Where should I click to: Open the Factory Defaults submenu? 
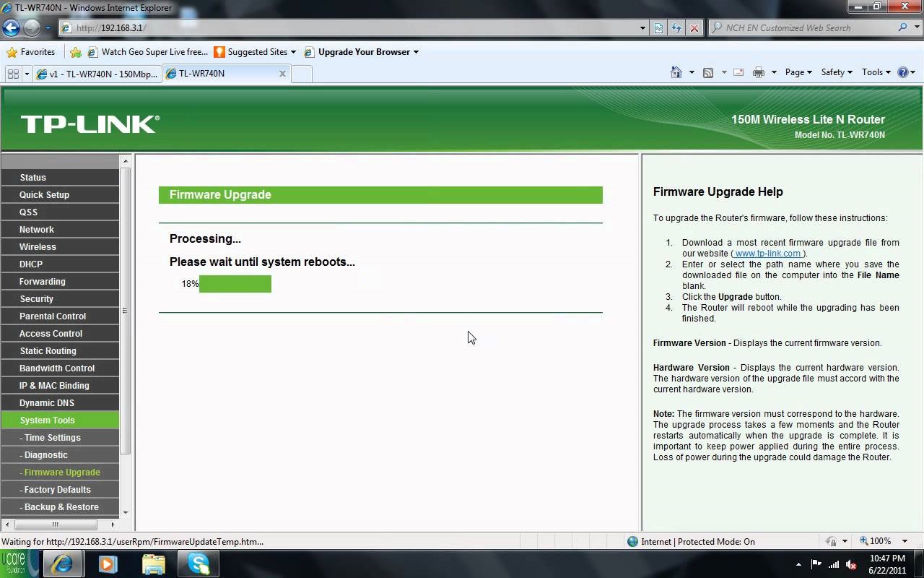point(60,489)
